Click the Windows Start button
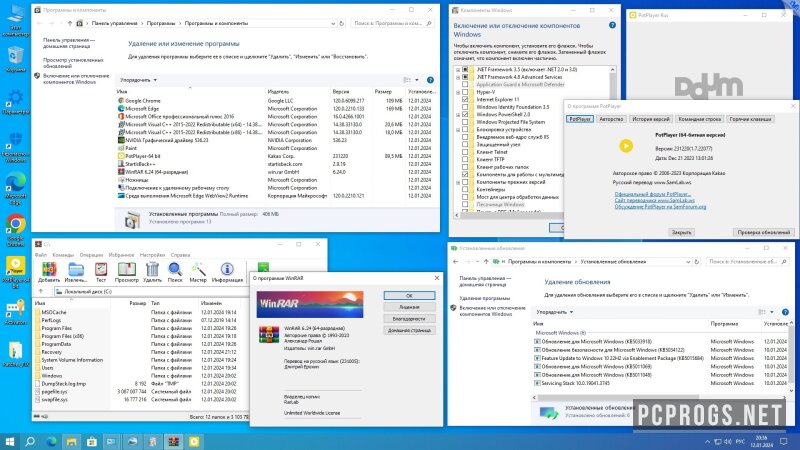 coord(9,441)
